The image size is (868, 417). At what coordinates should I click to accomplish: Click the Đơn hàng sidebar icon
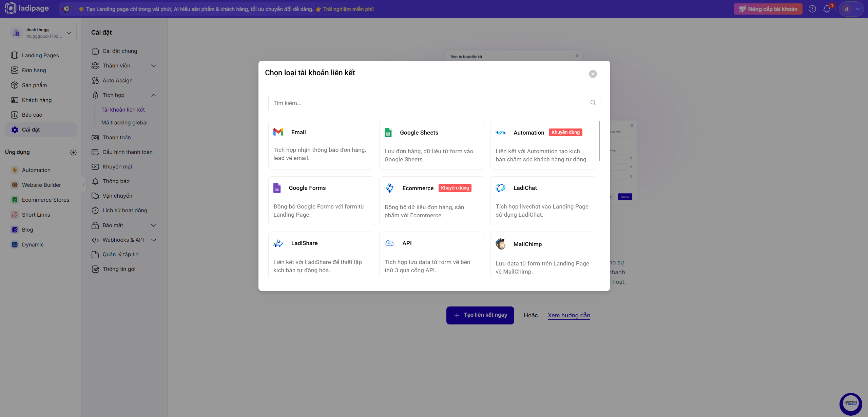pyautogui.click(x=15, y=70)
